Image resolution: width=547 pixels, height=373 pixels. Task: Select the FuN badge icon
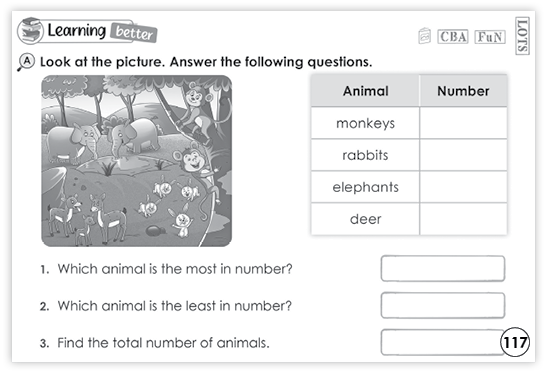(490, 37)
